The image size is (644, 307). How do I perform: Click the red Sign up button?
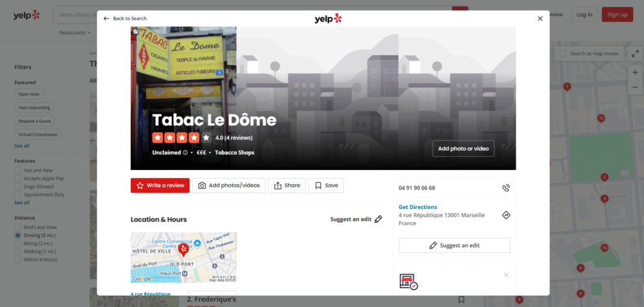tap(618, 14)
